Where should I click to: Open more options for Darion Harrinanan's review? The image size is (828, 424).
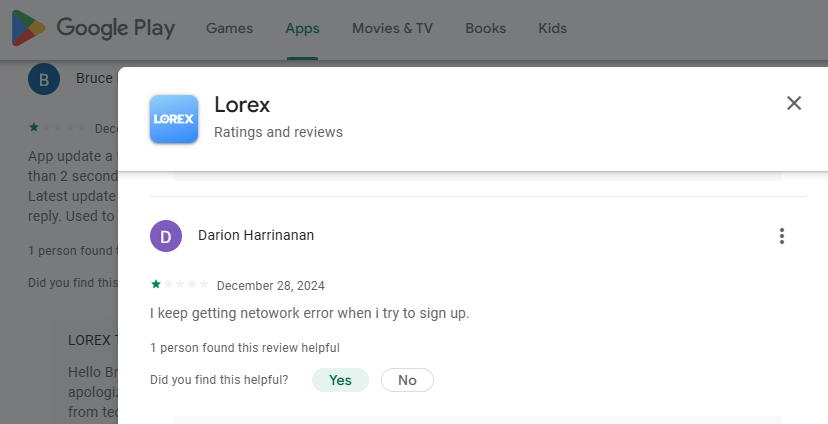coord(782,236)
